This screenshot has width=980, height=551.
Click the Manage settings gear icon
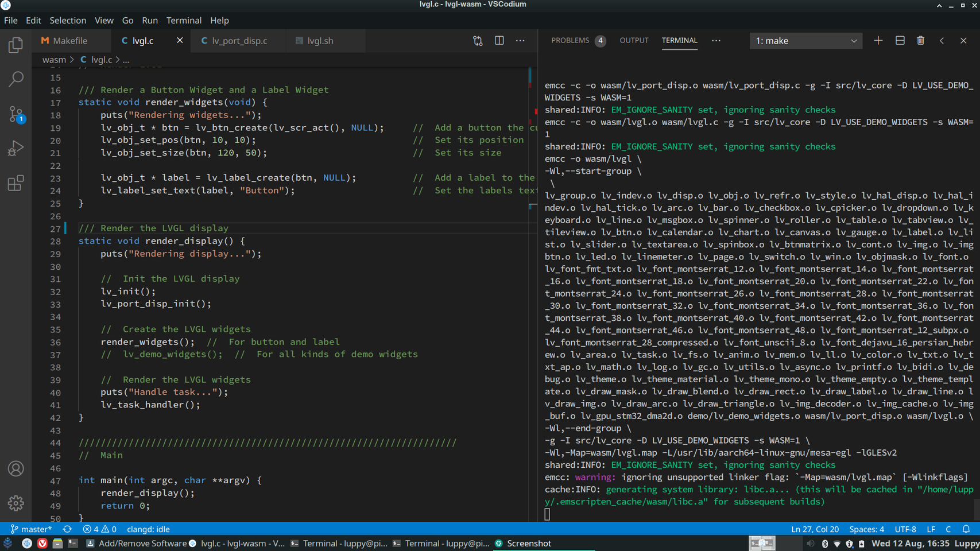click(16, 503)
